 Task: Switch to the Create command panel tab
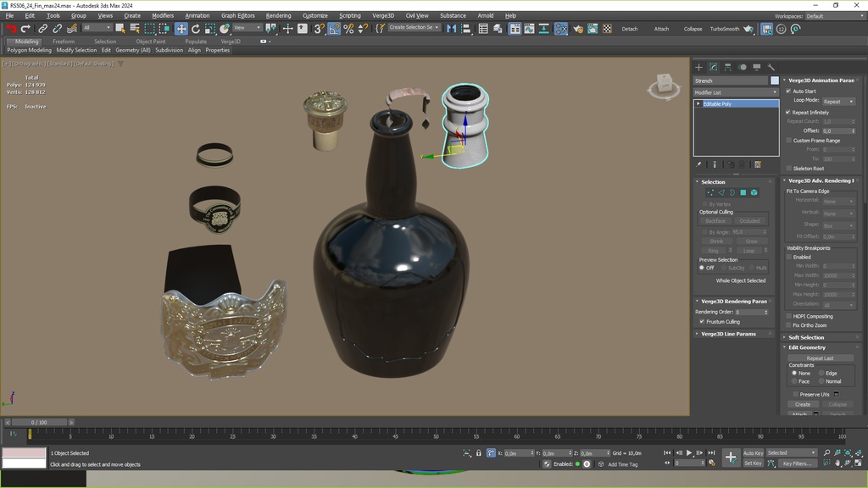pos(699,67)
